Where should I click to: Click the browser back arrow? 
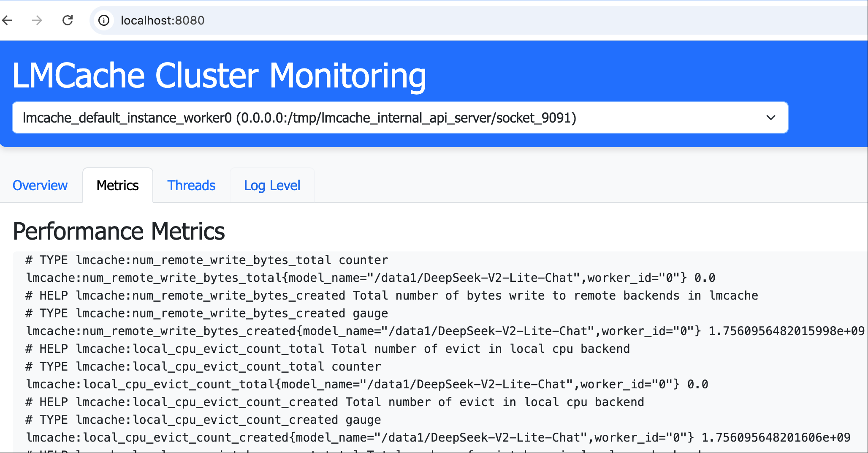point(7,20)
